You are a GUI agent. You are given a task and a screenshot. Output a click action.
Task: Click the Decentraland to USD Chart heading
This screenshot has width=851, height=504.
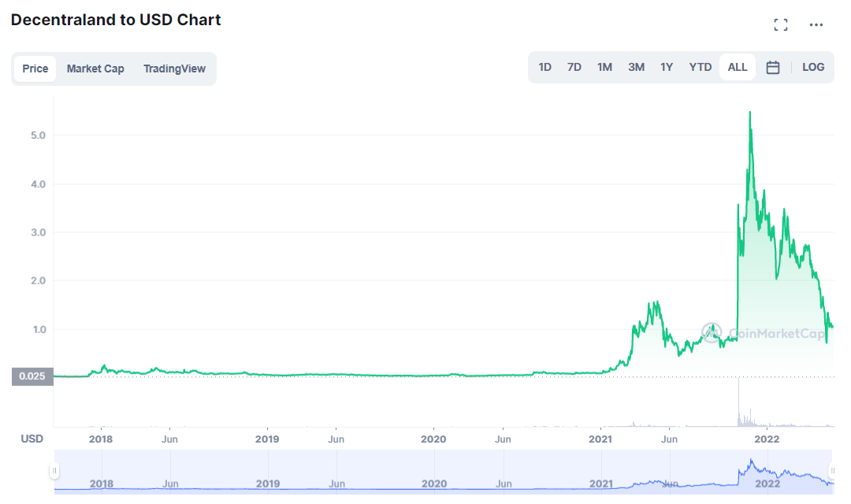[x=116, y=20]
